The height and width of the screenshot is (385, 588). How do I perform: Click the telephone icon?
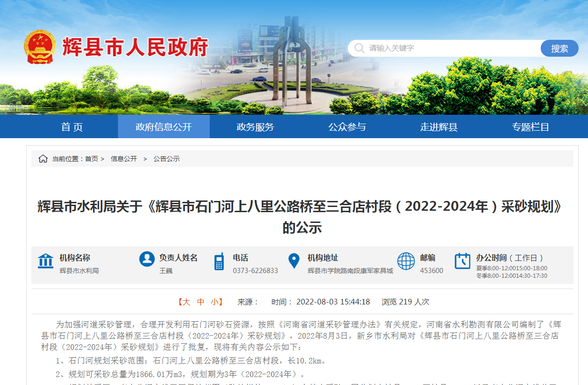pos(219,261)
